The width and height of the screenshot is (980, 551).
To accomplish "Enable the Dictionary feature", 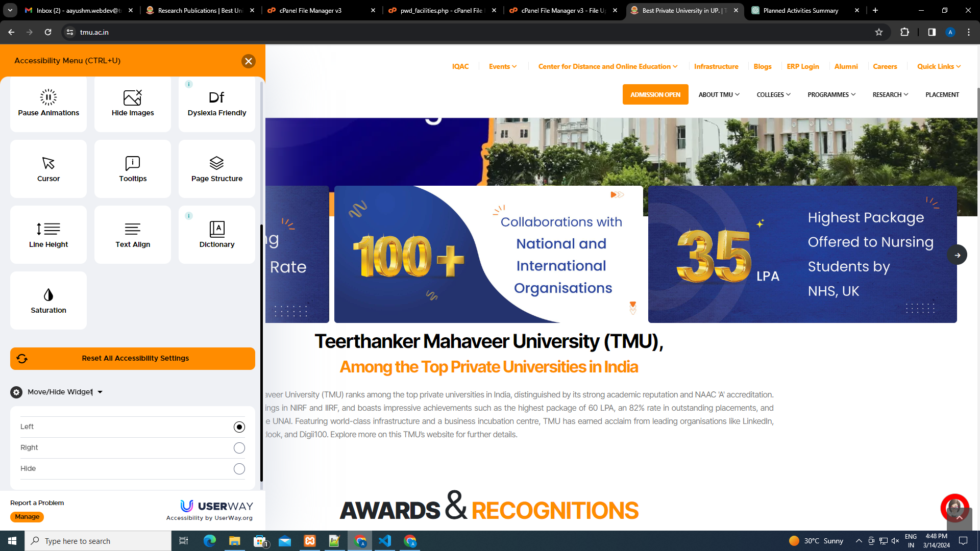I will coord(216,235).
